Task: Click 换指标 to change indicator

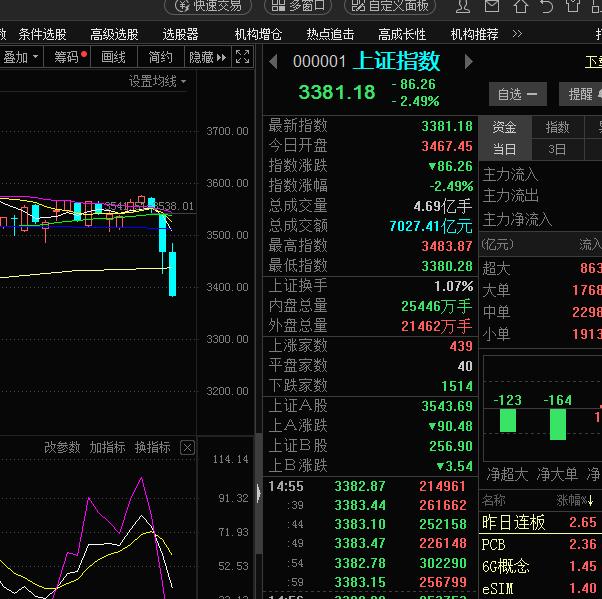Action: pos(152,447)
